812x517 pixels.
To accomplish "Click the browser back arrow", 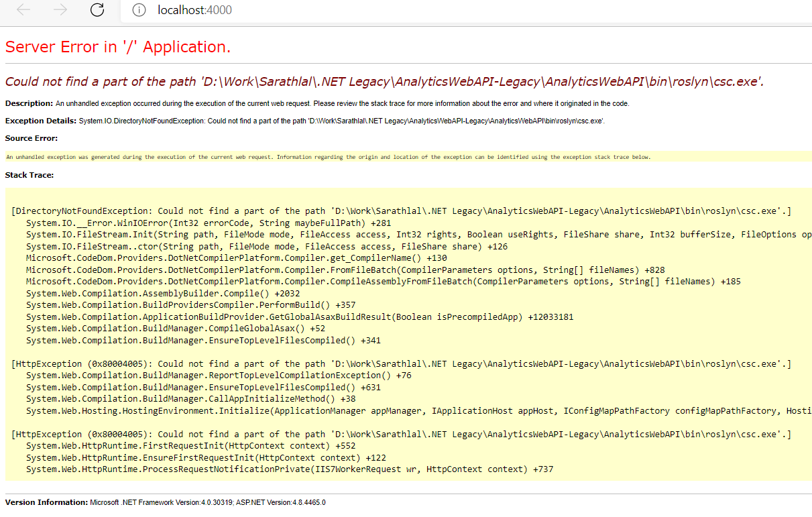I will coord(23,10).
